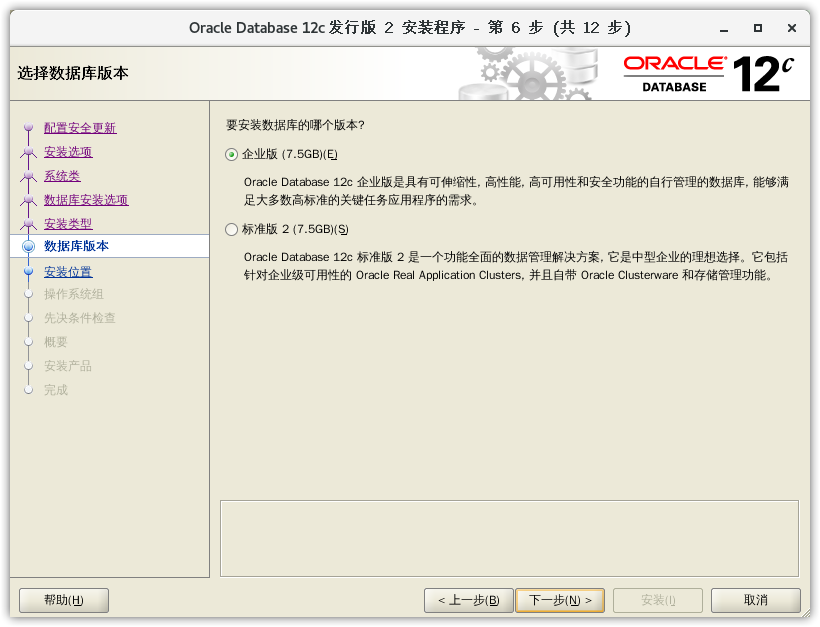Choose the 标准版 2 (7.5GB) option
This screenshot has width=820, height=627.
point(232,229)
